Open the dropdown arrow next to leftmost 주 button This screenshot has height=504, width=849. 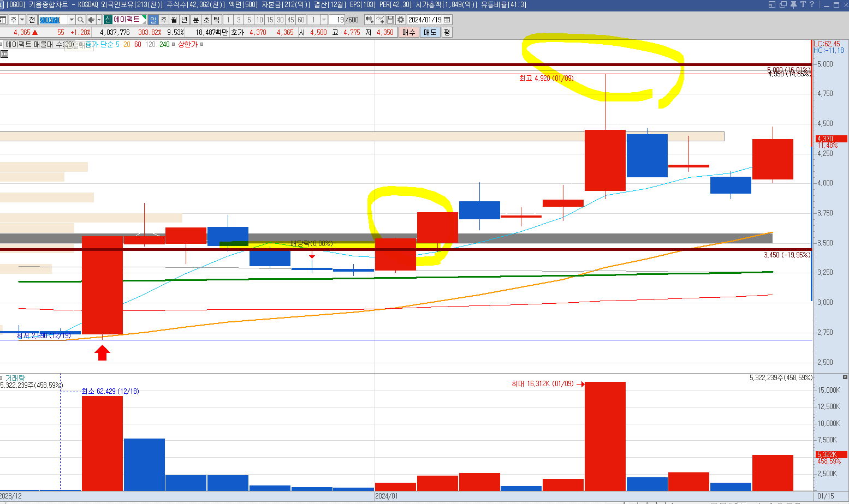(22, 20)
